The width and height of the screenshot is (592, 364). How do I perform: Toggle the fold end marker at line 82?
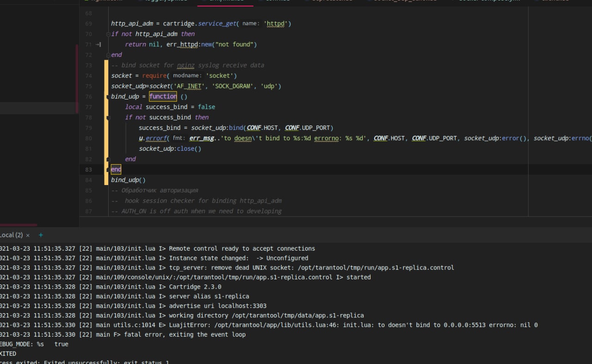point(108,159)
